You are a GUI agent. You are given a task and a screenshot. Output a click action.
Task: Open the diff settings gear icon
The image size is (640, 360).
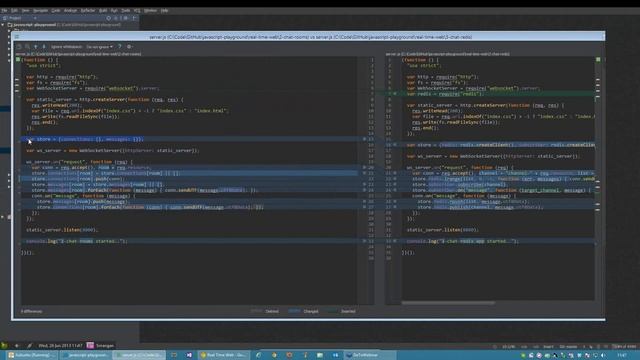[129, 47]
